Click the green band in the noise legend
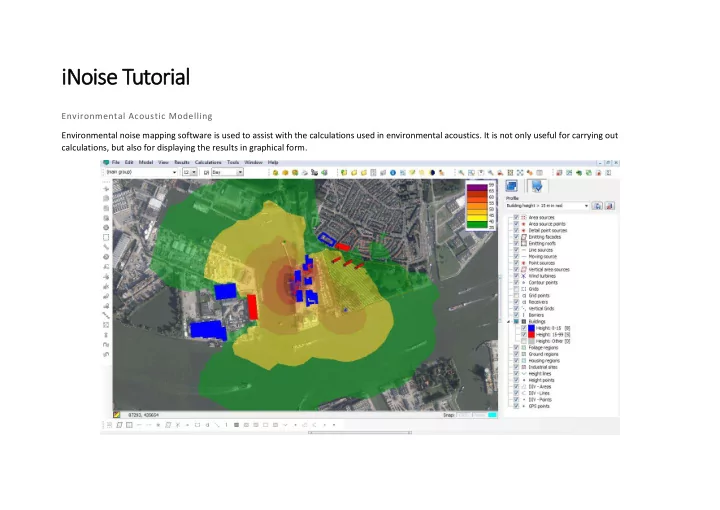 pyautogui.click(x=477, y=224)
